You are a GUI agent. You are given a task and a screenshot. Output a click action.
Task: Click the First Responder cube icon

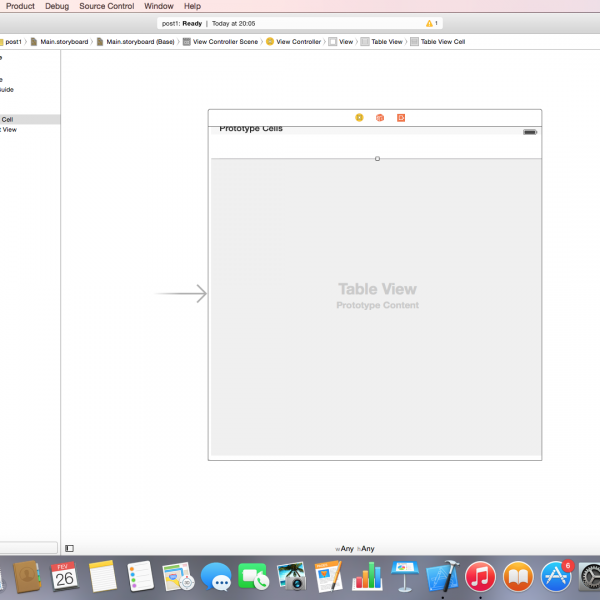point(380,117)
